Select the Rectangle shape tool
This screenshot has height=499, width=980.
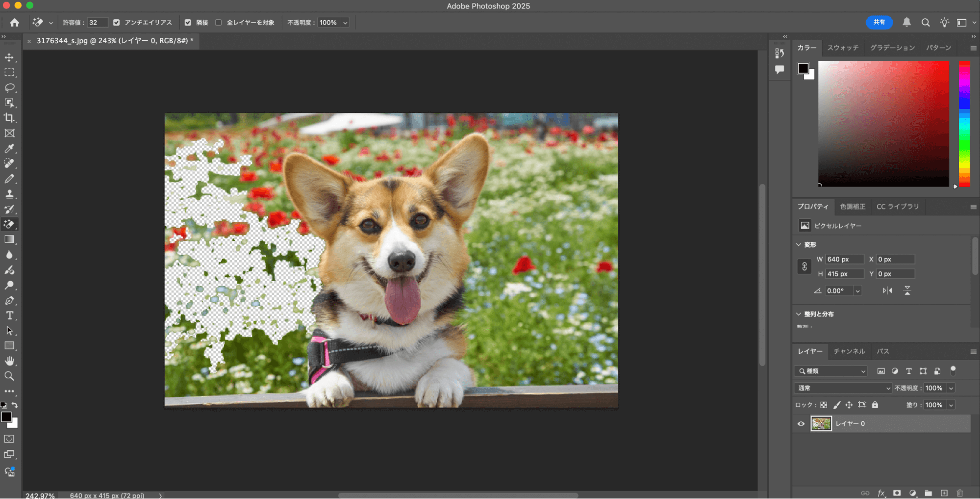pos(9,346)
